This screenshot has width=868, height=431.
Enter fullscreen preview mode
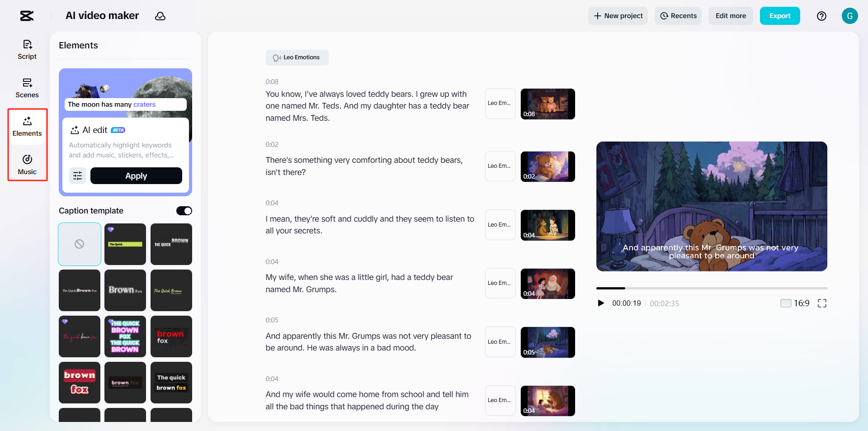[822, 303]
